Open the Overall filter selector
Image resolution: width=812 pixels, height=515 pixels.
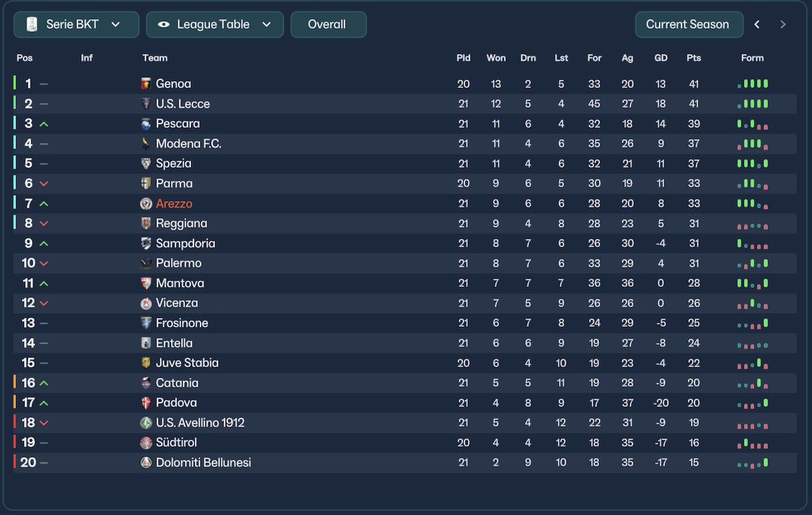pyautogui.click(x=328, y=25)
